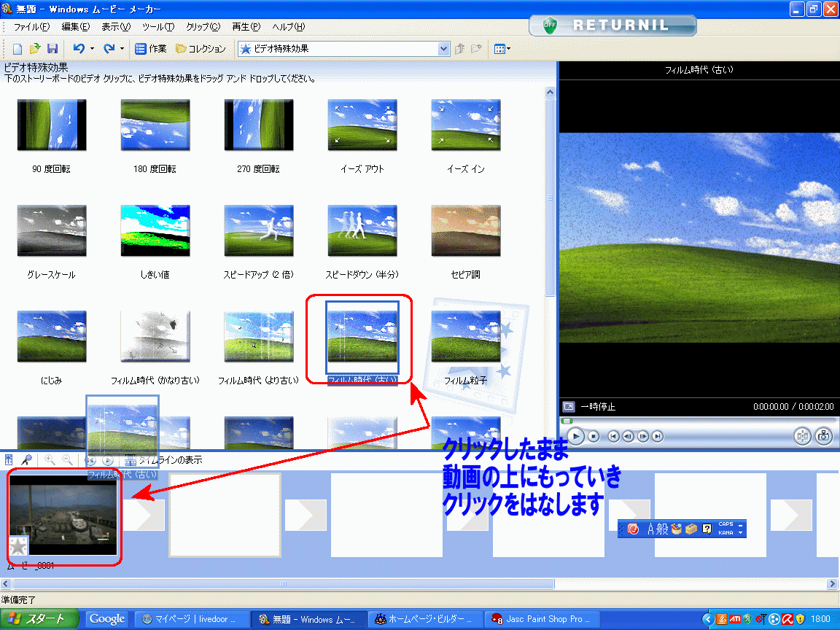Select the フィルム時代 (より古い) effect thumbnail

point(259,336)
